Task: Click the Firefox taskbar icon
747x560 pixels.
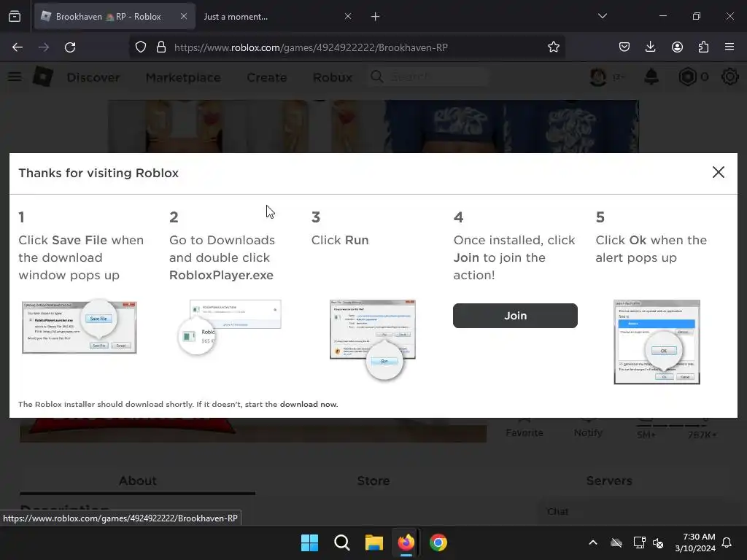Action: point(406,542)
